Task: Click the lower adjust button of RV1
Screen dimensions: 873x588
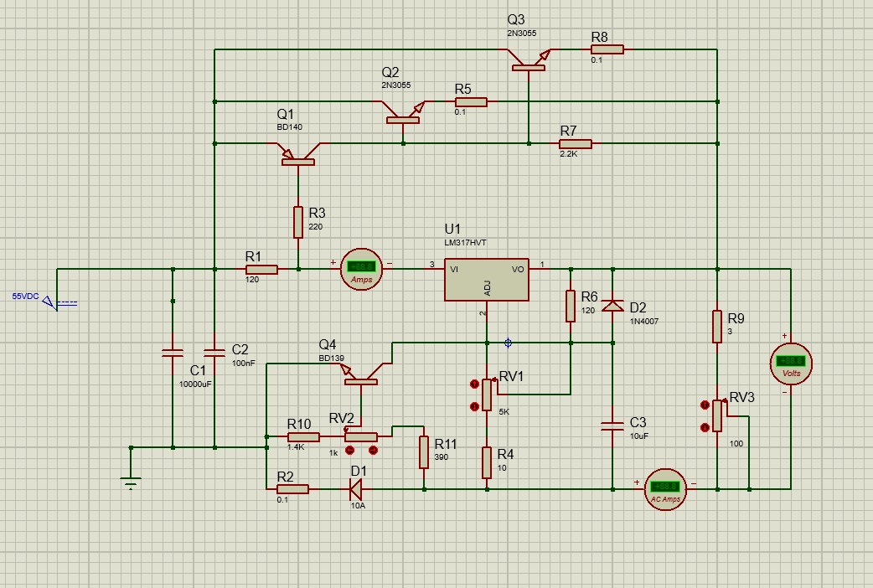Action: pos(474,406)
